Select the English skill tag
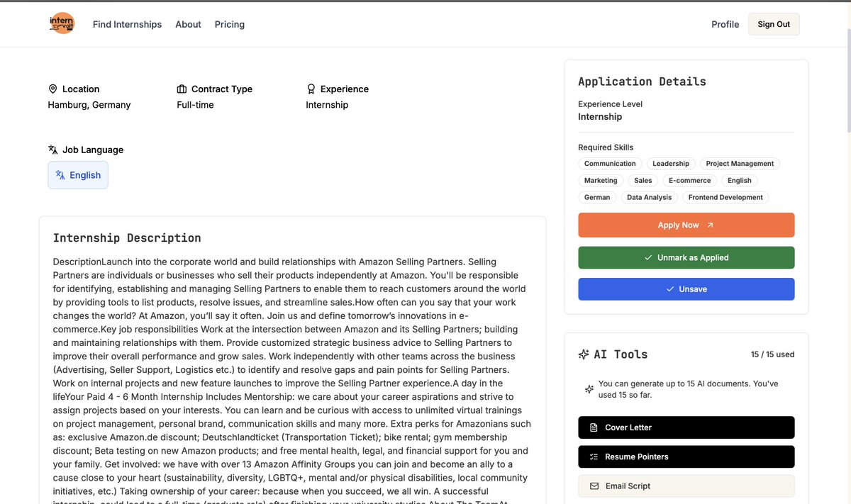This screenshot has width=851, height=504. click(740, 181)
